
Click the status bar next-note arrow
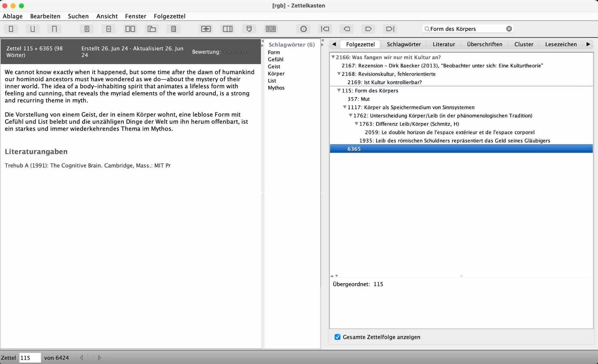pyautogui.click(x=100, y=358)
